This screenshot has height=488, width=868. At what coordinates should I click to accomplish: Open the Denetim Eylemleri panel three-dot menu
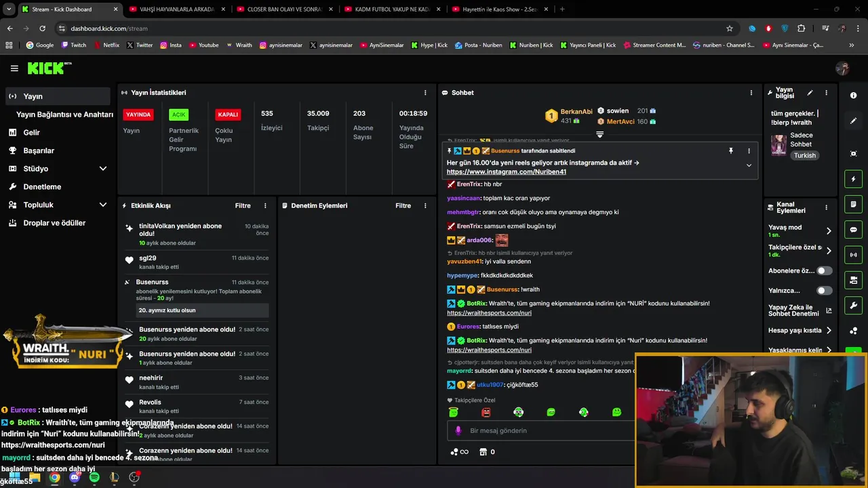click(425, 205)
